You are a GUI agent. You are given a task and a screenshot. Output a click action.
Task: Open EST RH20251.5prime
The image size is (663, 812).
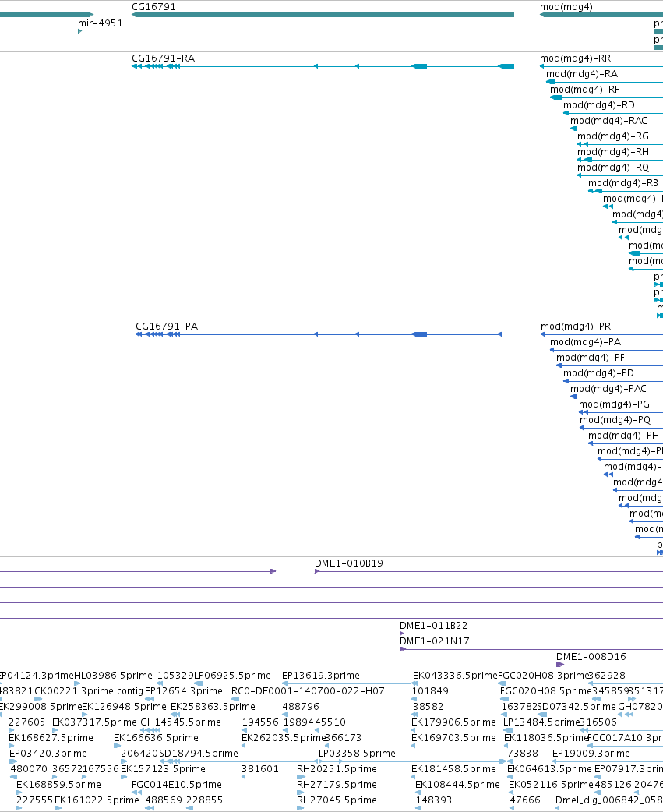click(337, 768)
